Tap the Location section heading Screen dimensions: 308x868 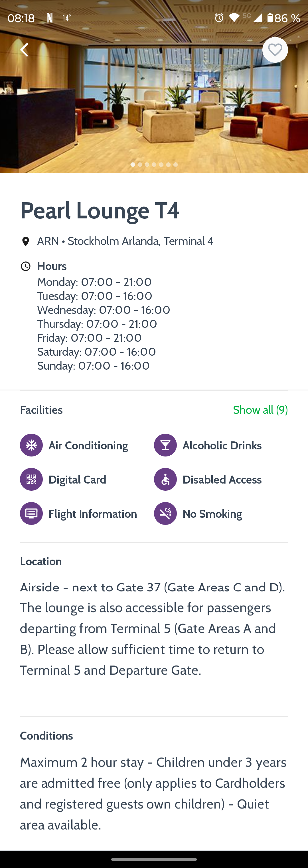pos(41,561)
